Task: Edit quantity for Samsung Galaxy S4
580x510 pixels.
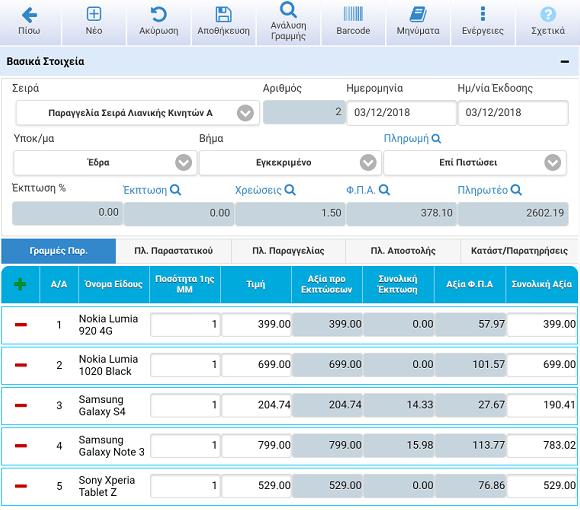Action: click(185, 405)
